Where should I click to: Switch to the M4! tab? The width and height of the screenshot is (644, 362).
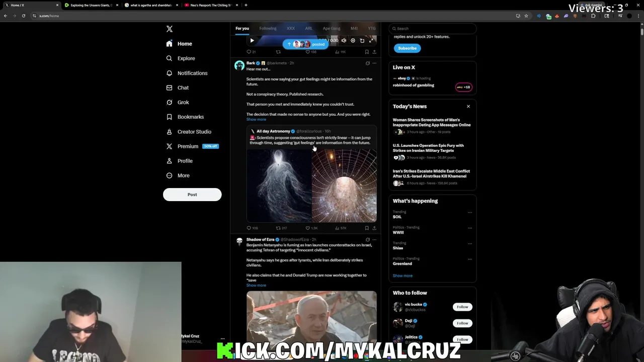point(354,28)
